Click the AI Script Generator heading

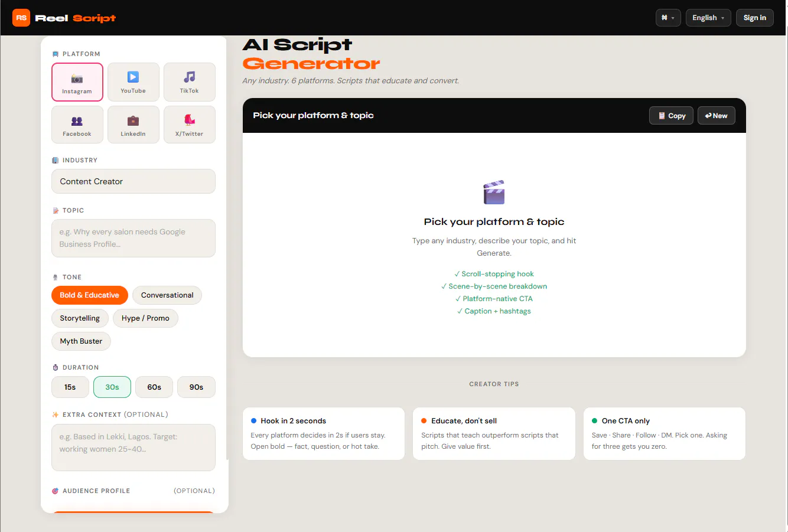pyautogui.click(x=311, y=54)
